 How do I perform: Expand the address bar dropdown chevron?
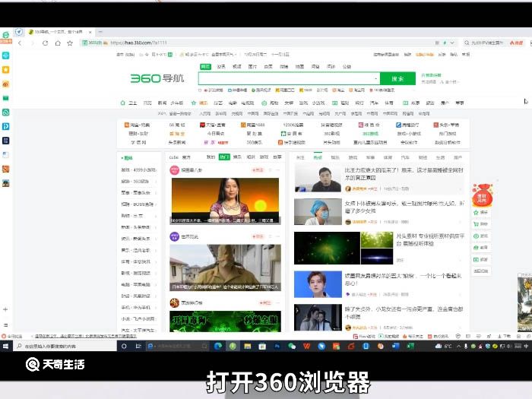[x=452, y=43]
